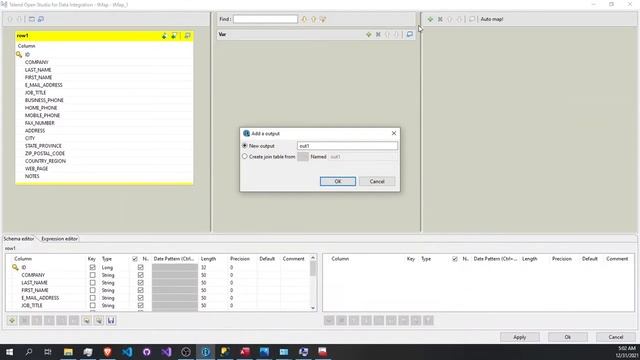Click the first highlight icon next to Find

304,19
